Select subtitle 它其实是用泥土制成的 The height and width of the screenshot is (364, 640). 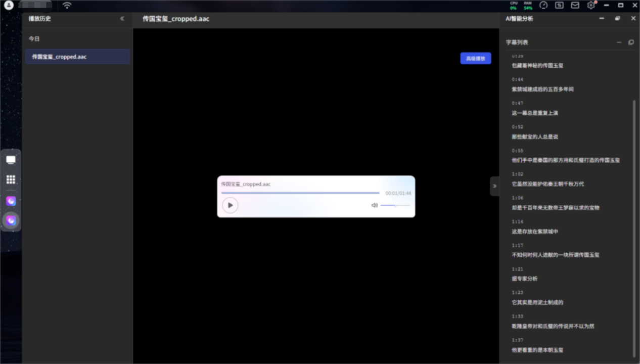(537, 302)
